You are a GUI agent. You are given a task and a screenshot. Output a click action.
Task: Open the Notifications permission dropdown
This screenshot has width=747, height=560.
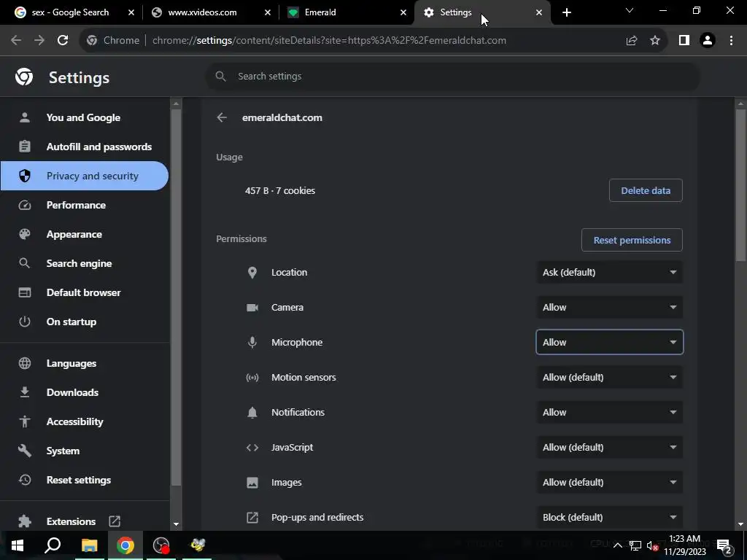tap(609, 413)
